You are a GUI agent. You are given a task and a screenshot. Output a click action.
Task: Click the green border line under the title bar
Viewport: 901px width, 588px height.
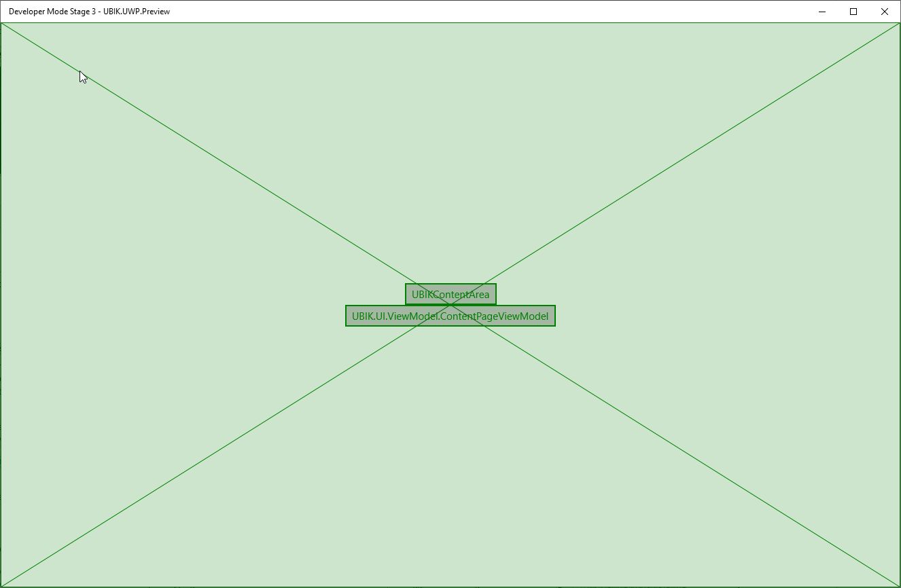[450, 23]
